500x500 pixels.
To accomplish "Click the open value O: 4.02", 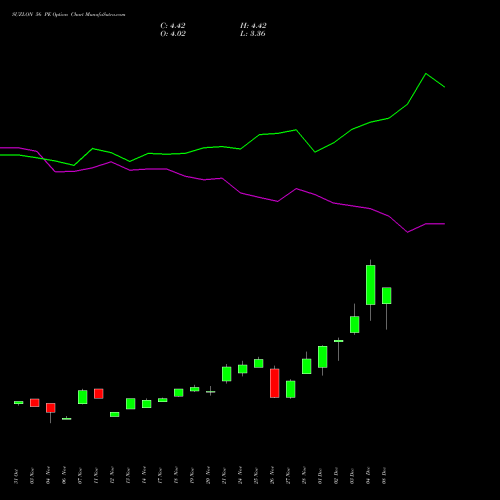I will [173, 34].
